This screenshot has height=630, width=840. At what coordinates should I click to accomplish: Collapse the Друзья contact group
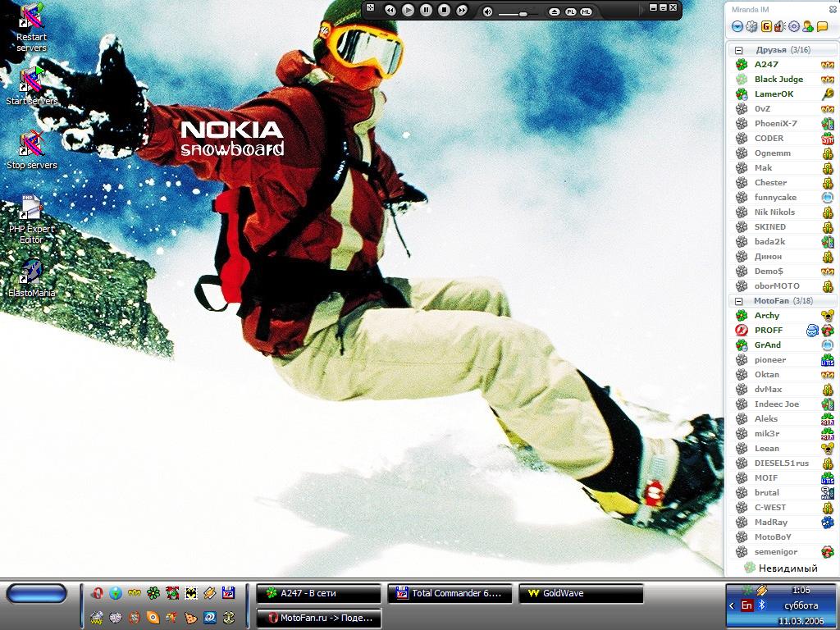pos(739,50)
